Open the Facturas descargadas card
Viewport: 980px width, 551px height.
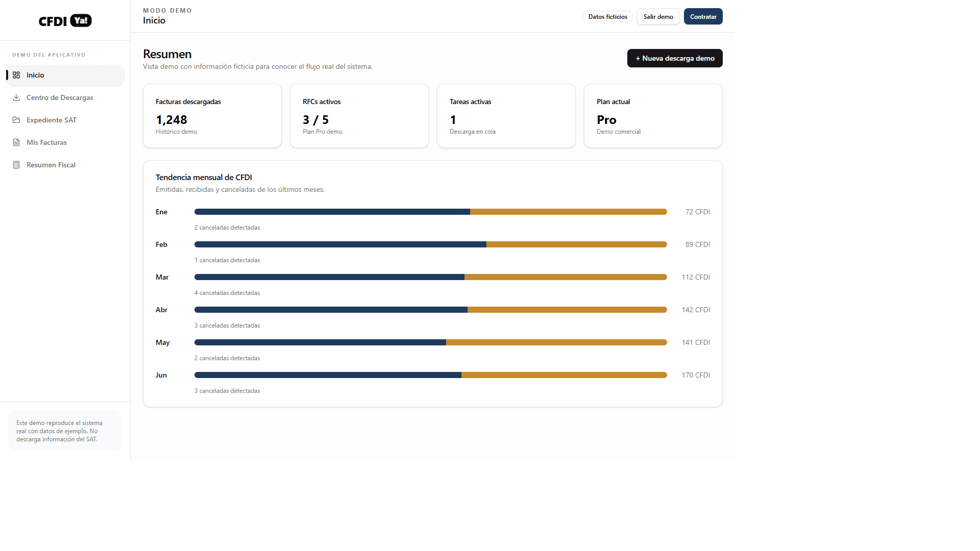[212, 116]
